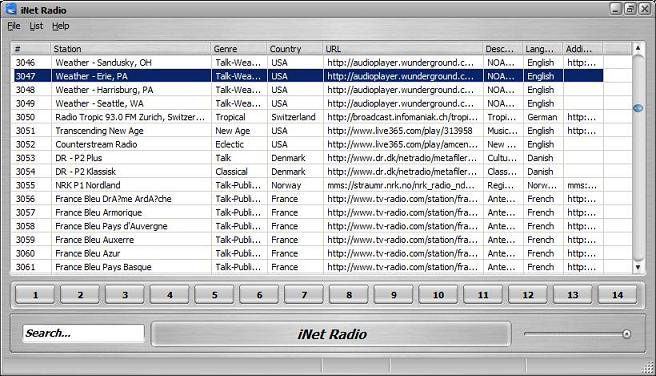Click preset button 8
The width and height of the screenshot is (656, 376).
[x=349, y=295]
